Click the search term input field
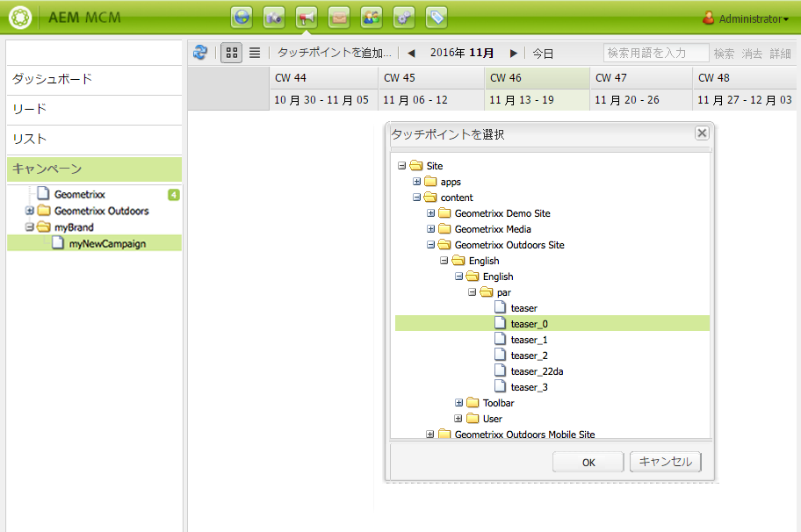This screenshot has width=801, height=532. [656, 53]
